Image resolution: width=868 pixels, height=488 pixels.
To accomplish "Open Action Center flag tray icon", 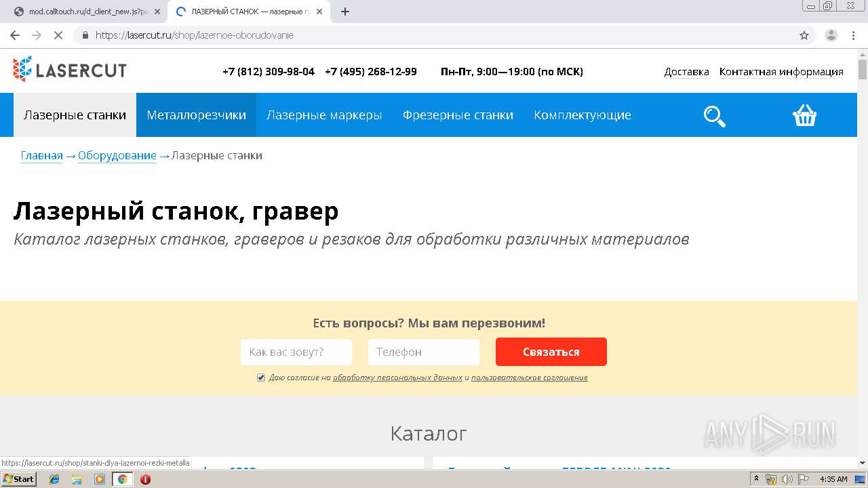I will tap(804, 479).
